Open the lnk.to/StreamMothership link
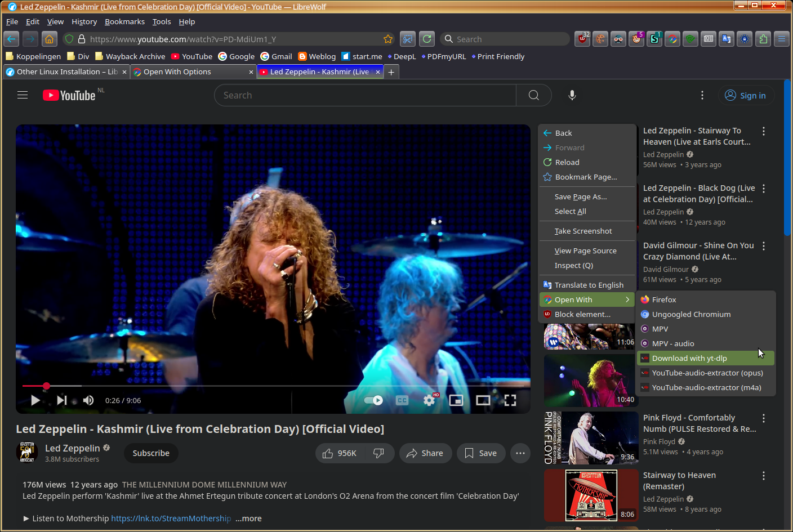 click(x=171, y=518)
